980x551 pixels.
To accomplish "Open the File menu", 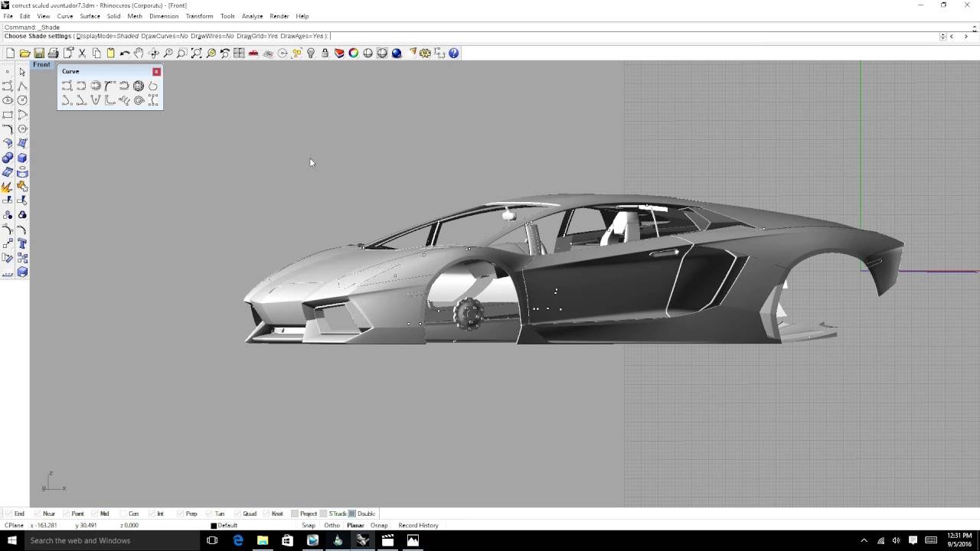I will (x=8, y=16).
